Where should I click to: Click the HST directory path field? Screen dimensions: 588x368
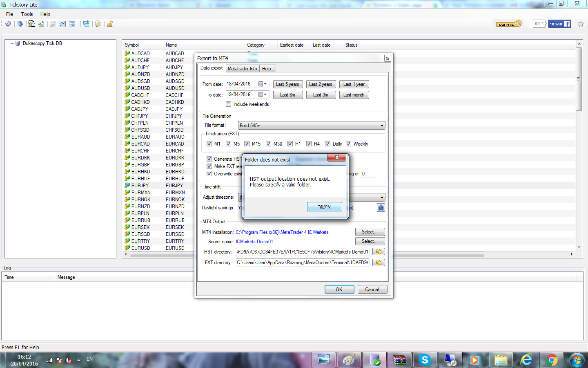303,252
